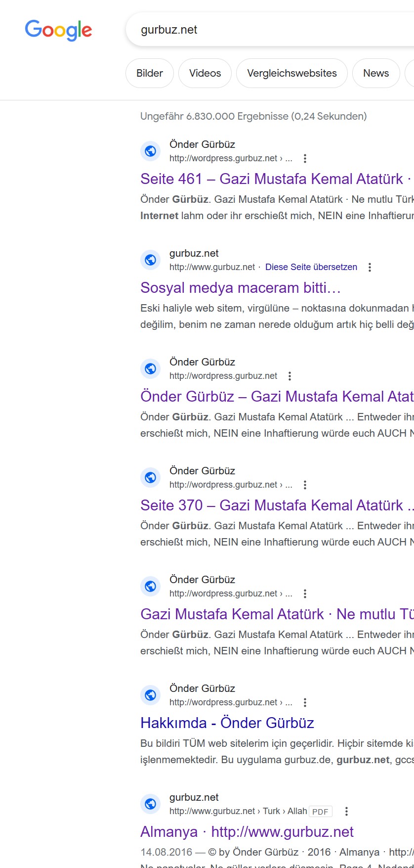Click globe favicon of Ne mutlu result
This screenshot has width=414, height=868.
[x=151, y=587]
